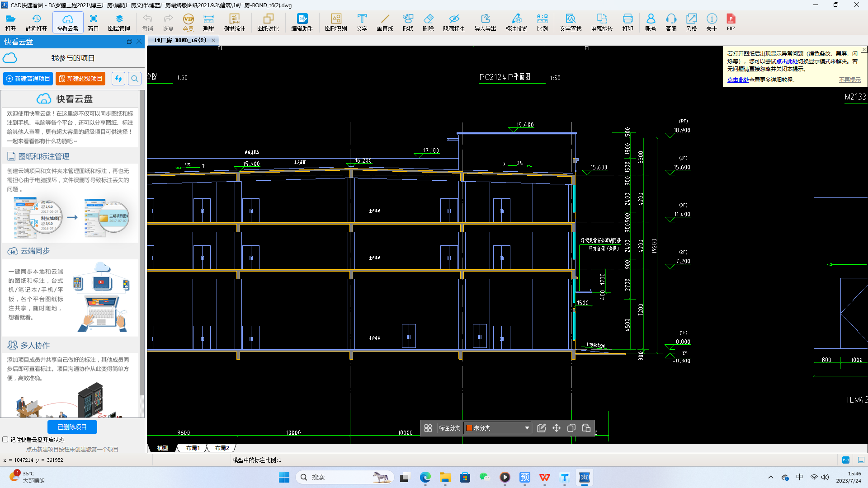Toggle the 快看云盘 cloud panel button

pos(68,22)
